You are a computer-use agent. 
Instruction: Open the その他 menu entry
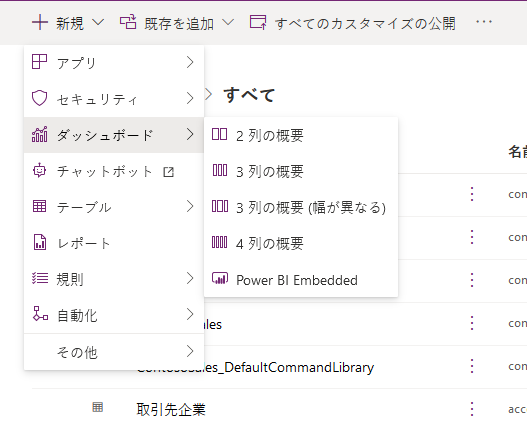[x=114, y=352]
